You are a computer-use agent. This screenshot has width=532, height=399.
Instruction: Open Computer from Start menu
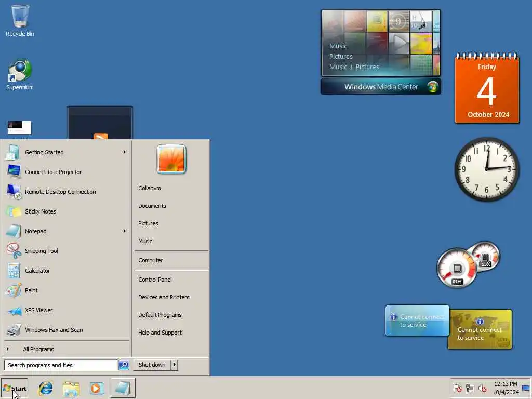coord(150,260)
